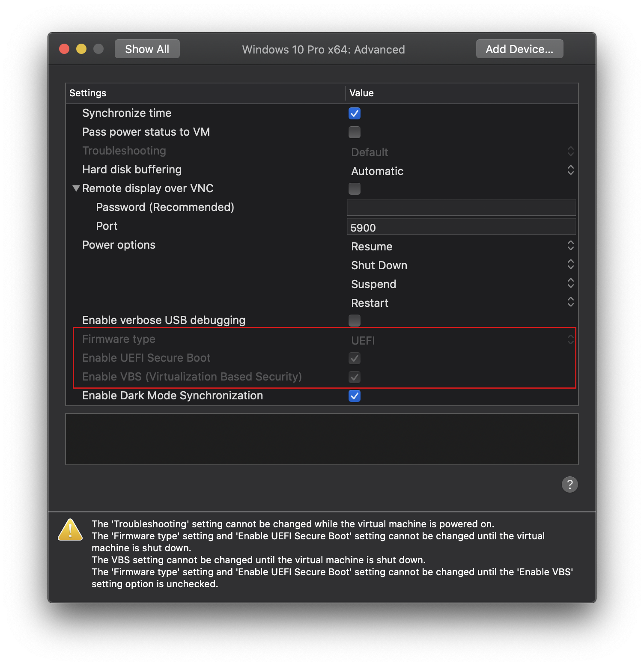Turn off Dark Mode Synchronization checkbox

355,396
